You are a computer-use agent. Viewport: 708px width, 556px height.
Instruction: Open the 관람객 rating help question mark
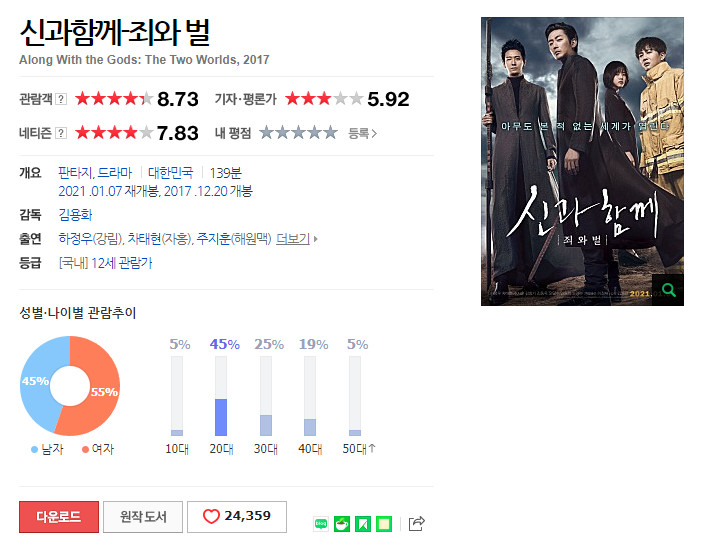(61, 99)
